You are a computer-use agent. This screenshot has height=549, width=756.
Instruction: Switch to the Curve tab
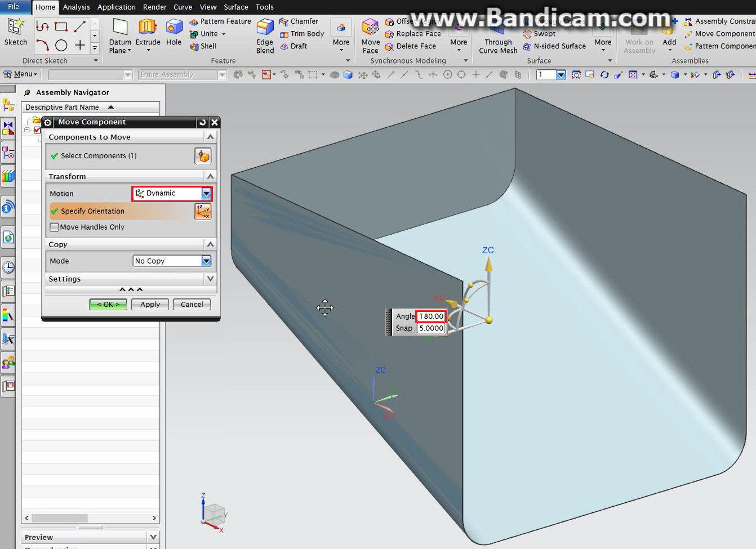[183, 7]
